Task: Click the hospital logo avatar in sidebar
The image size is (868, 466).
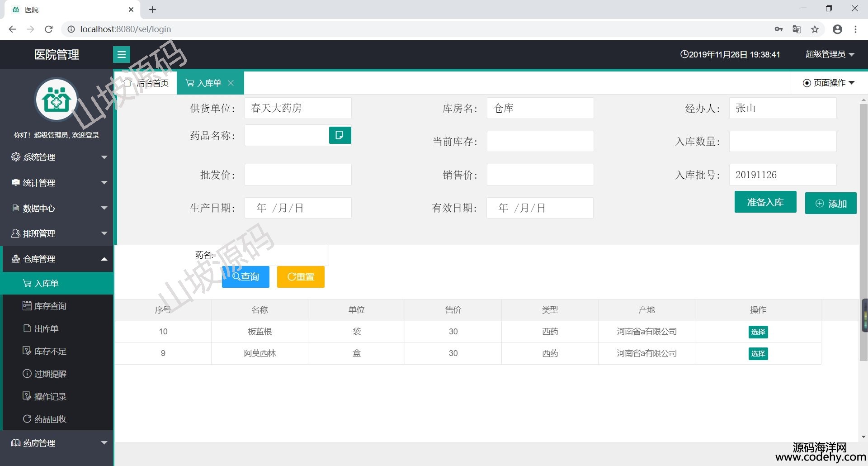Action: 57,100
